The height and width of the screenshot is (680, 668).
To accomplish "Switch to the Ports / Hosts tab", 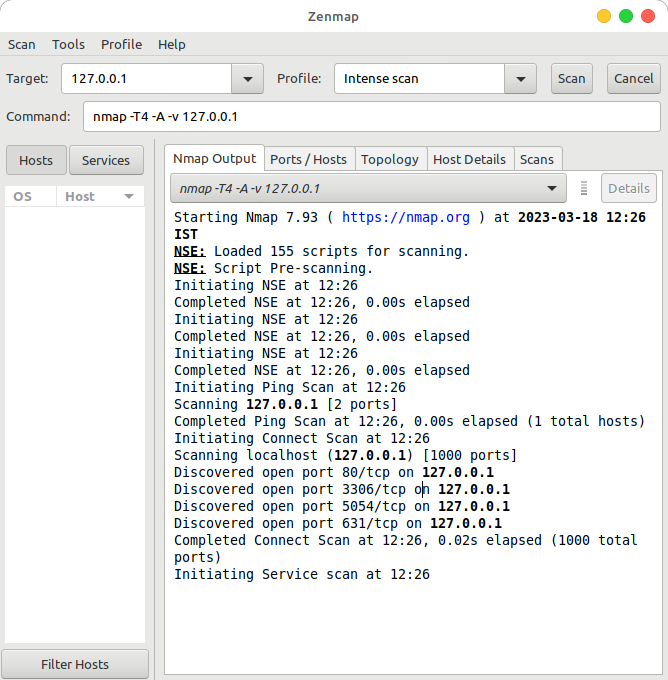I will point(308,159).
